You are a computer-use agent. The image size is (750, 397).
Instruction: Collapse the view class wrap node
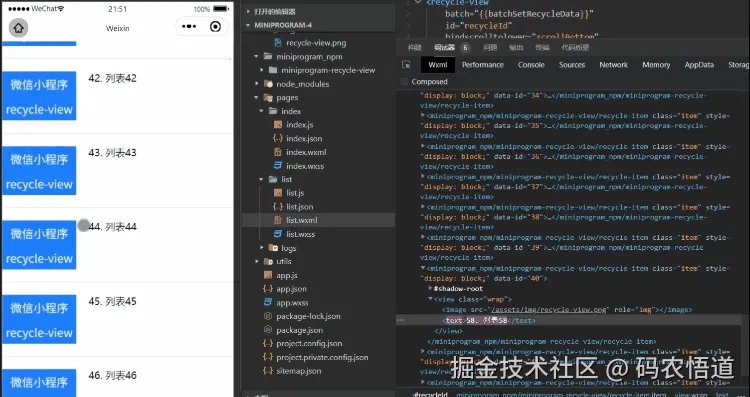point(430,299)
